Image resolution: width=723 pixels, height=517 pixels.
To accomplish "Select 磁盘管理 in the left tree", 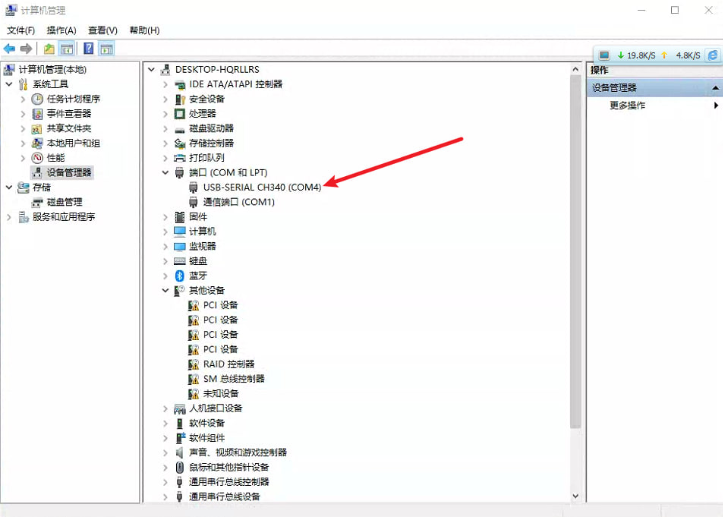I will (x=64, y=202).
